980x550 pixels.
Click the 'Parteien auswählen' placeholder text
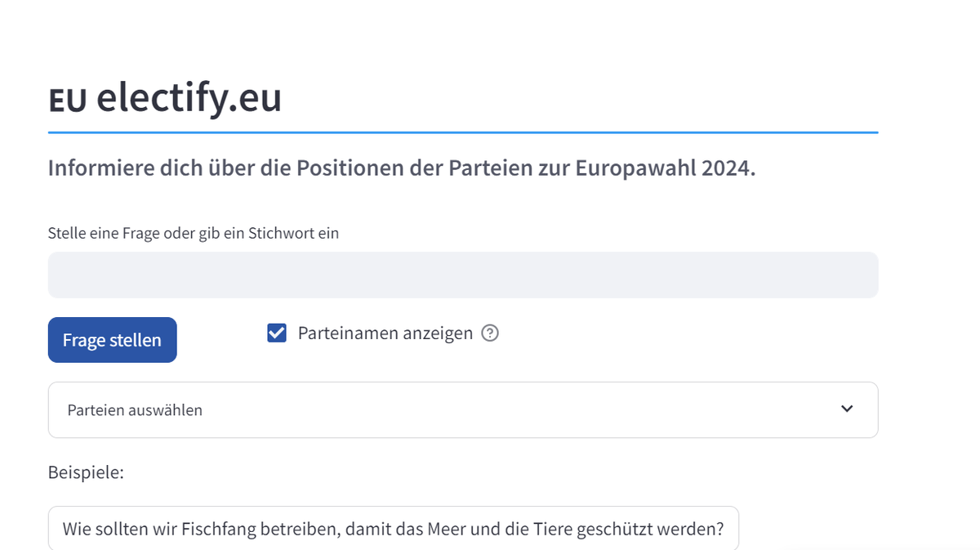[x=135, y=410]
